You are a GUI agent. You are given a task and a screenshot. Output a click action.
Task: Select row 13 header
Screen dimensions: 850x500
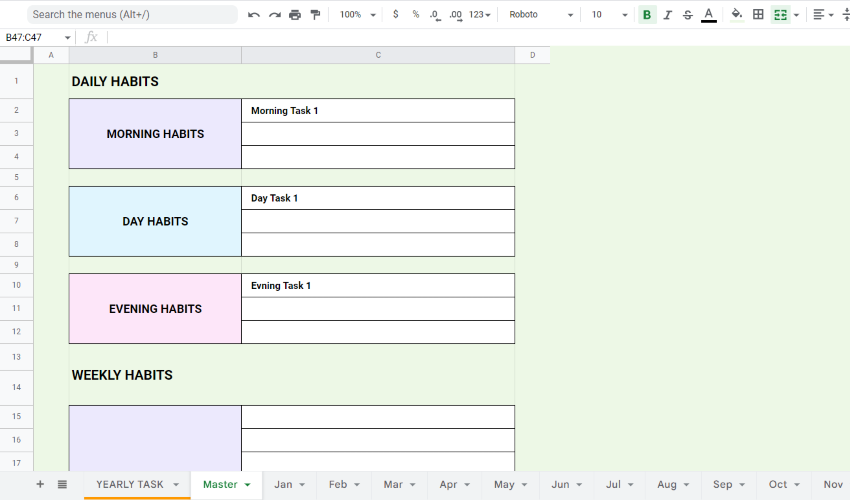tap(16, 357)
